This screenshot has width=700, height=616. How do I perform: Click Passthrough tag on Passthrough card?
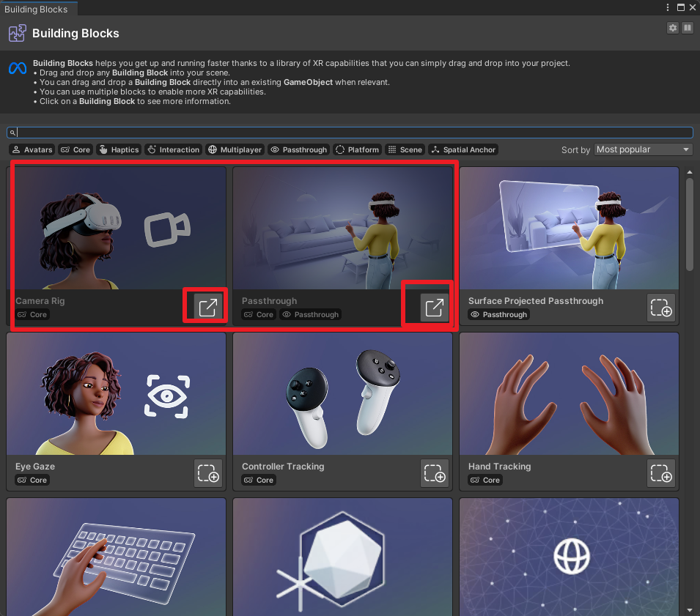310,314
